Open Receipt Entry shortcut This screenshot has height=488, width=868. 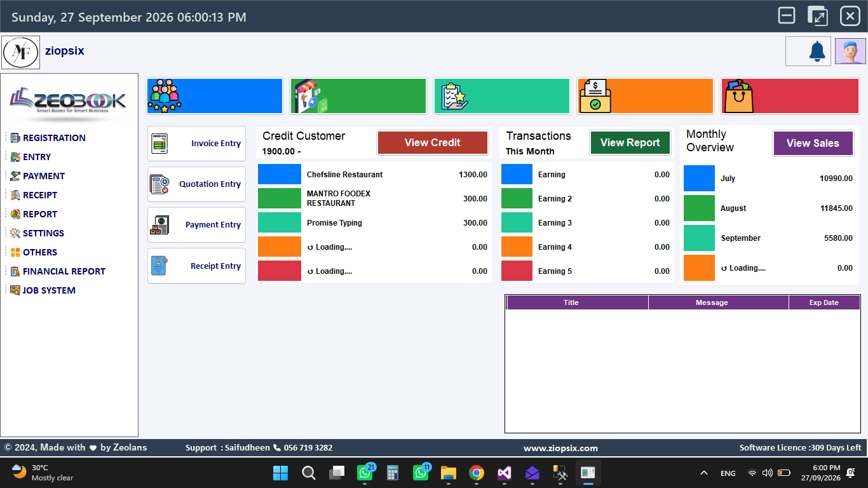[x=196, y=266]
